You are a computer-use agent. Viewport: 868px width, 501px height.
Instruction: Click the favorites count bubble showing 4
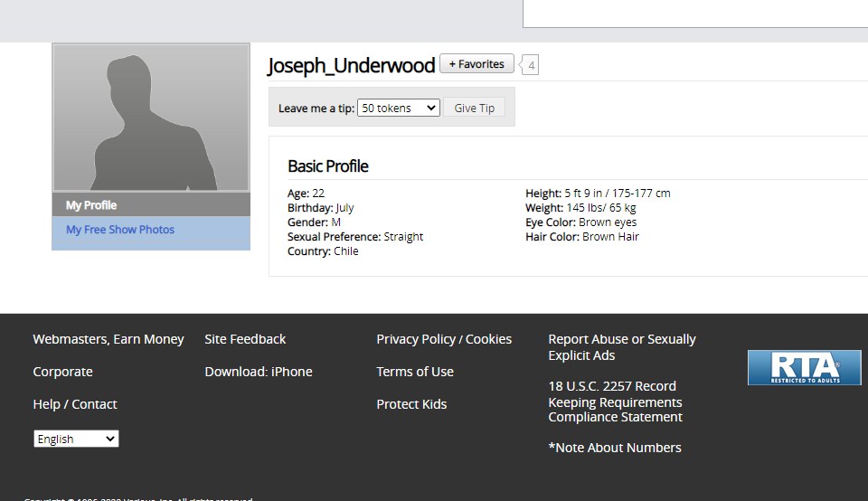531,65
